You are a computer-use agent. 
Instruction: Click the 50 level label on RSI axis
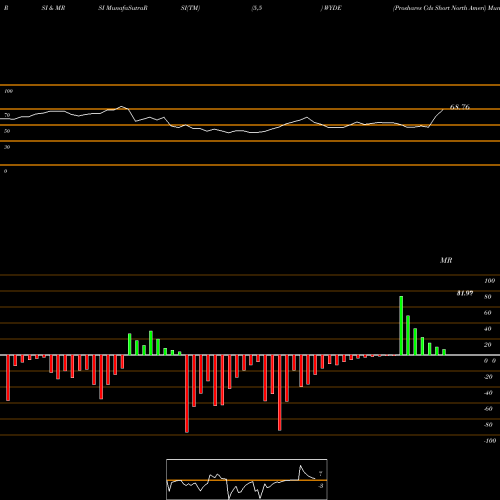tap(7, 131)
